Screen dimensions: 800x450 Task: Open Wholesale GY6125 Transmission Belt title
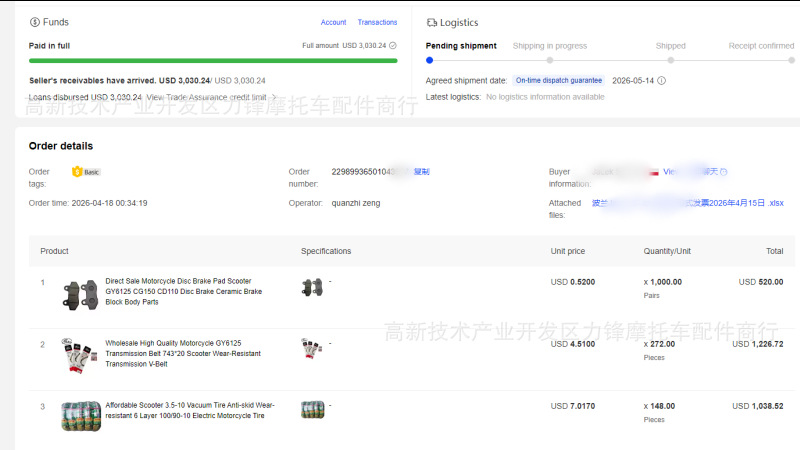tap(183, 354)
